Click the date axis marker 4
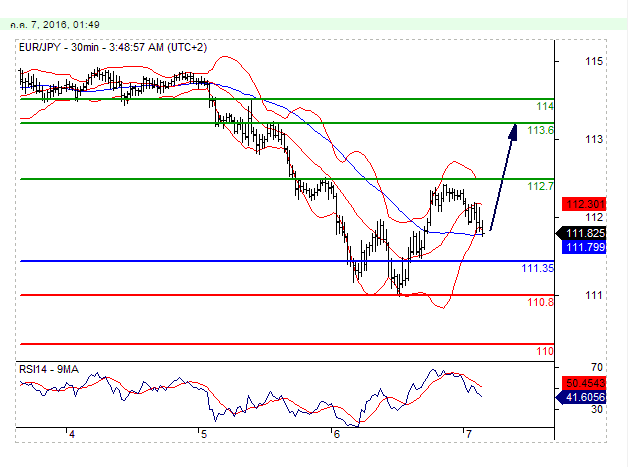The image size is (628, 467). coord(72,434)
